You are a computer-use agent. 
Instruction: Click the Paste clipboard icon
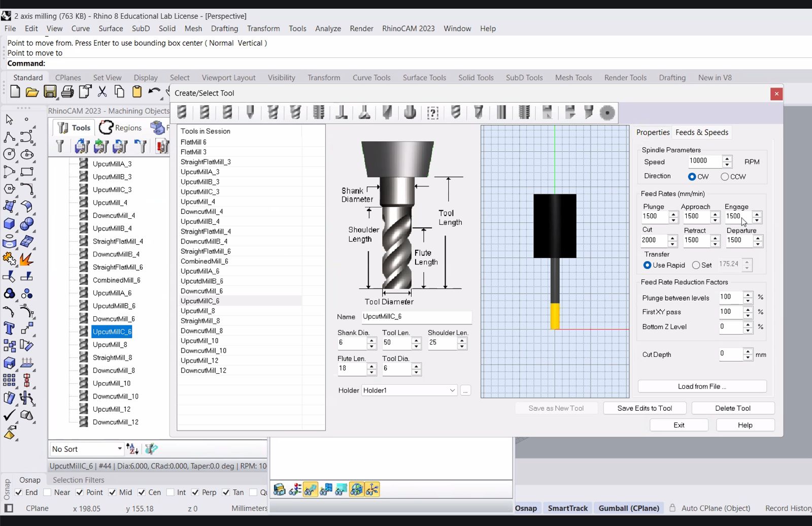(x=137, y=92)
